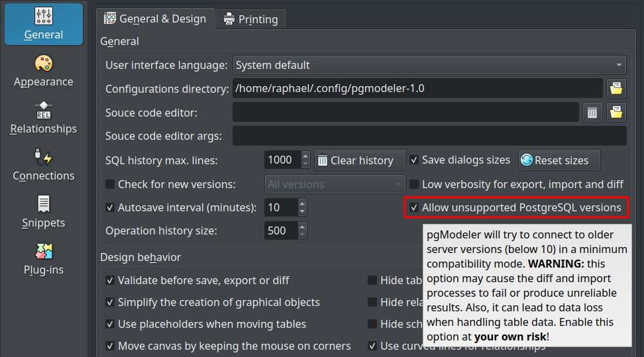This screenshot has width=644, height=357.
Task: Click the SQL history max lines field
Action: coord(283,160)
